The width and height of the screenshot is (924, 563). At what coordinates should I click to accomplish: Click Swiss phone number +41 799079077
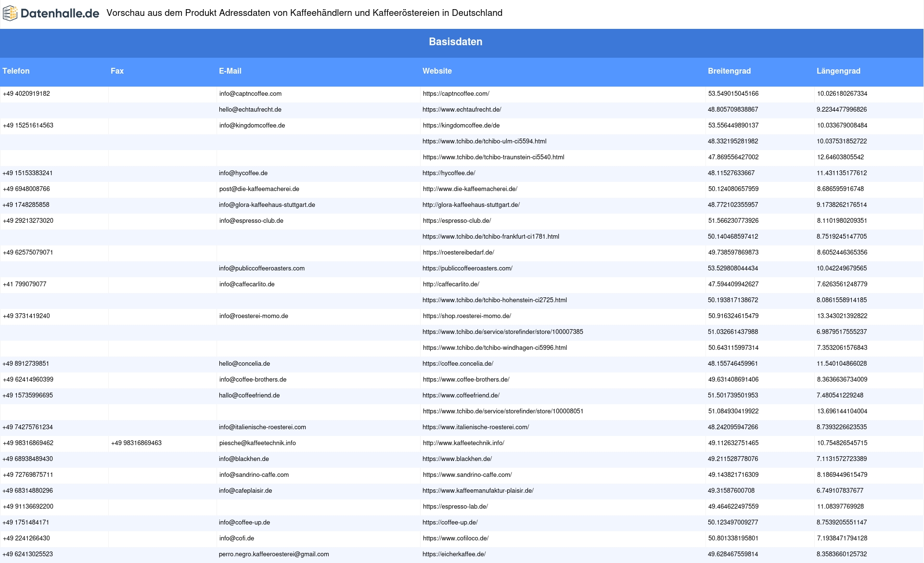(25, 284)
